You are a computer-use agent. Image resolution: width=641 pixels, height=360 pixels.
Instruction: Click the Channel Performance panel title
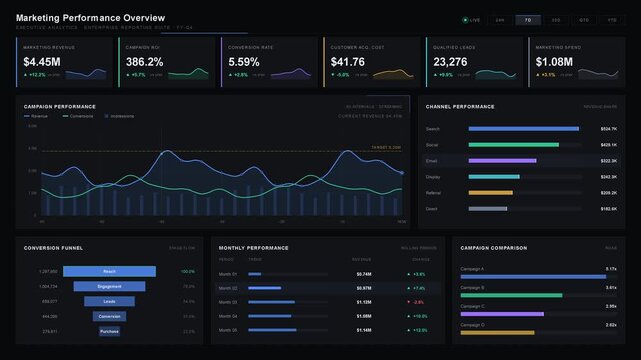coord(460,107)
